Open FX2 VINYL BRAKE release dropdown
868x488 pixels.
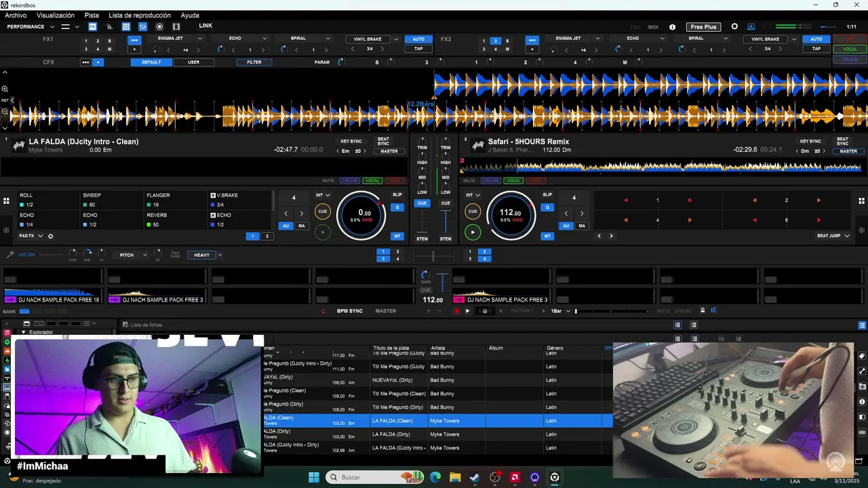tap(793, 39)
